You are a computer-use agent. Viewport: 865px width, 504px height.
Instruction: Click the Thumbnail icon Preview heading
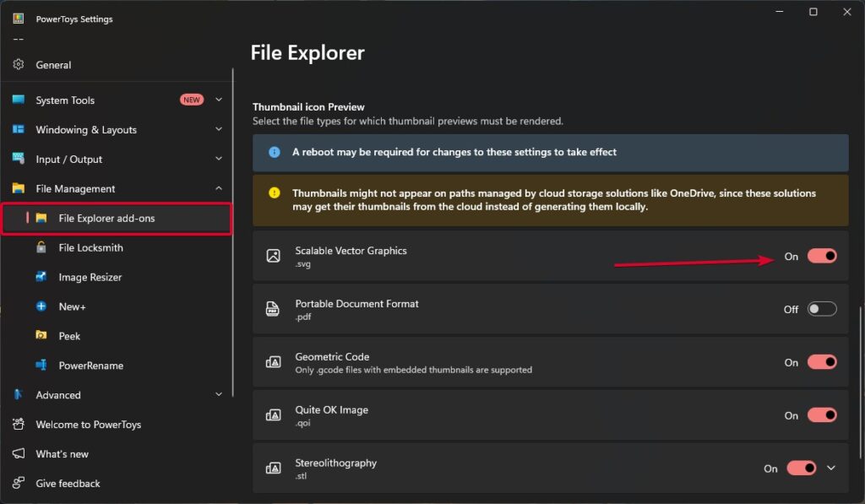pyautogui.click(x=308, y=107)
